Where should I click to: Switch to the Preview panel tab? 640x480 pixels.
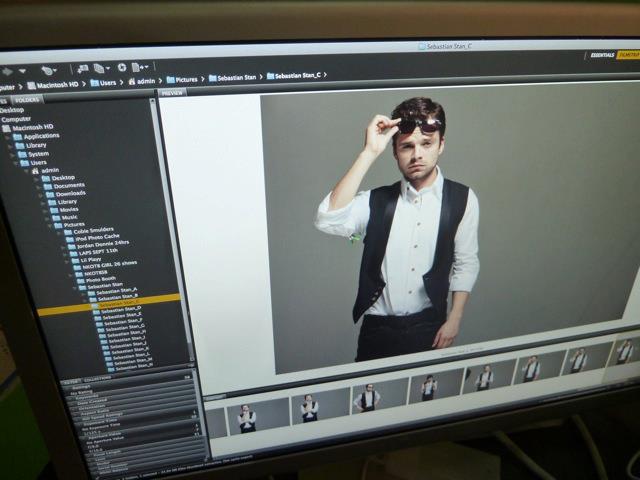coord(172,93)
